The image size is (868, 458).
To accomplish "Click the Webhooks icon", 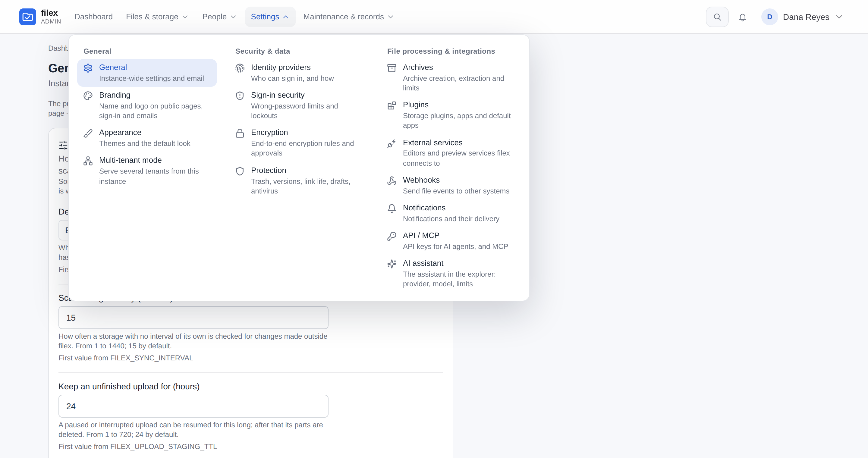I will click(x=392, y=181).
